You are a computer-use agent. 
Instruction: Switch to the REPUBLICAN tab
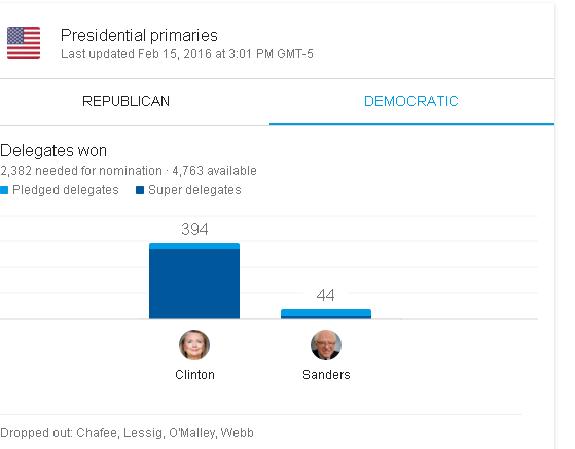(x=126, y=101)
